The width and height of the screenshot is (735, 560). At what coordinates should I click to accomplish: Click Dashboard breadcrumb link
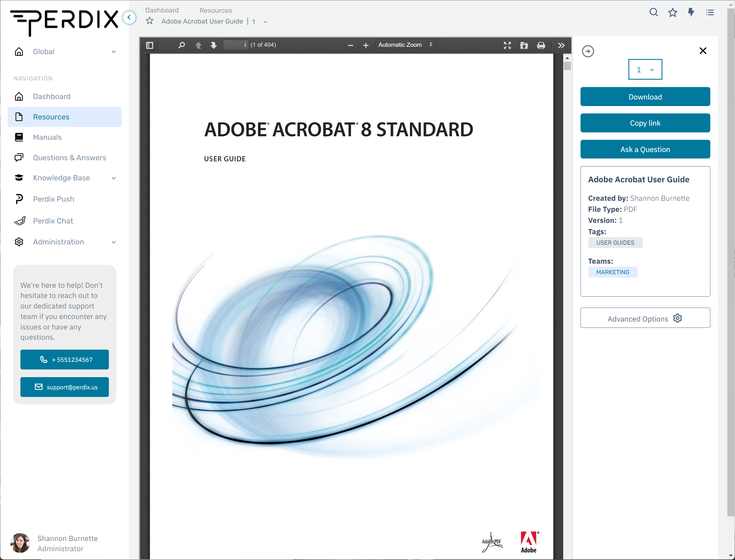click(162, 10)
